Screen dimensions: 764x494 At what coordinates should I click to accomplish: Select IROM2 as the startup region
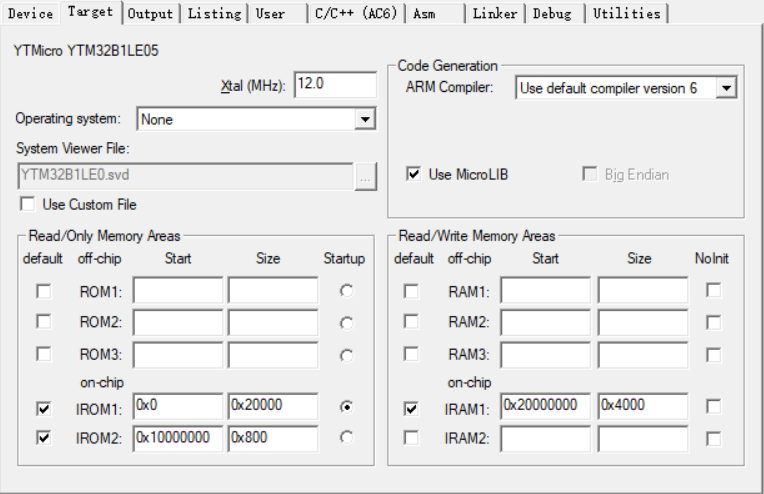pos(346,437)
